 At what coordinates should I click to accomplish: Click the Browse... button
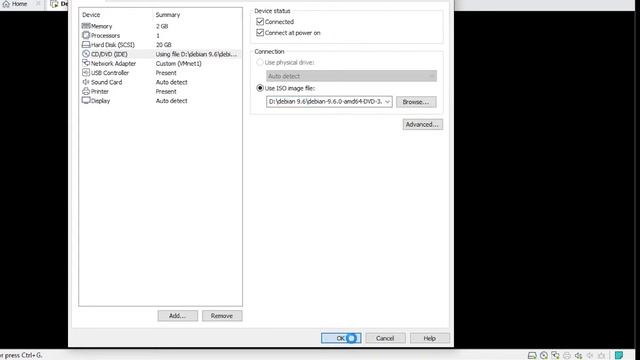(x=416, y=102)
